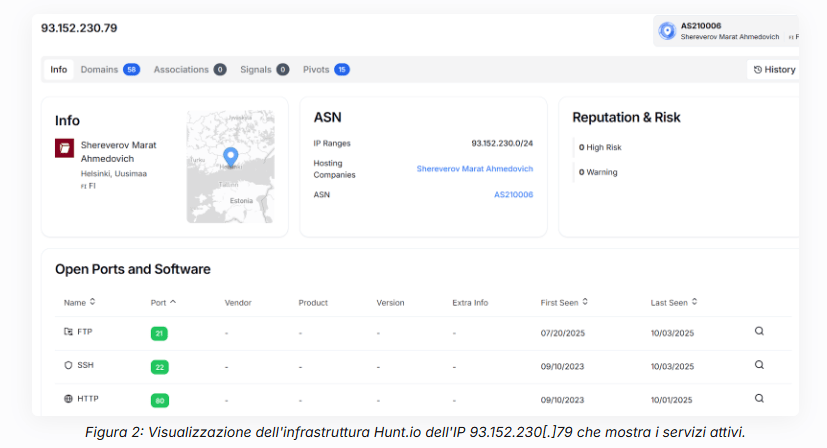Image resolution: width=827 pixels, height=448 pixels.
Task: Click the magnifier icon in HTTP row
Action: pyautogui.click(x=759, y=398)
